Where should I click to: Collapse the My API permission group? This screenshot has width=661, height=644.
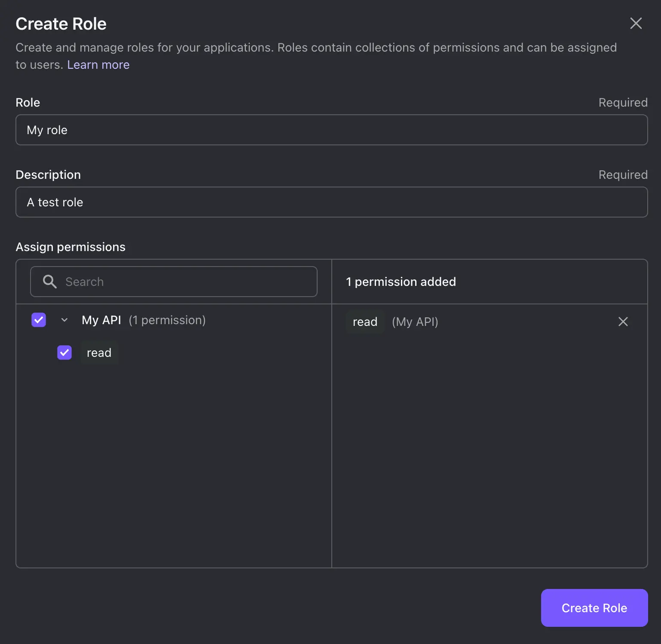(64, 320)
